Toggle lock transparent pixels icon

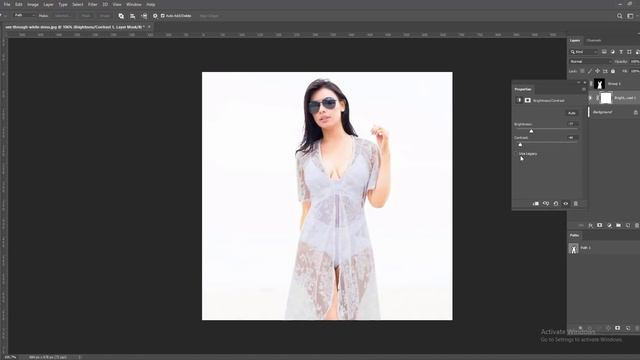(x=582, y=71)
